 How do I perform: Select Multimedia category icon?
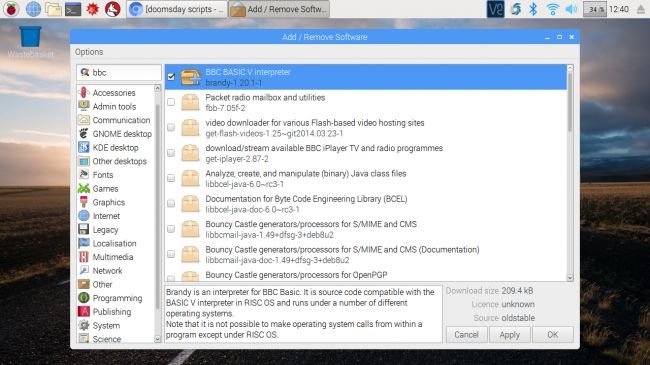pyautogui.click(x=83, y=256)
